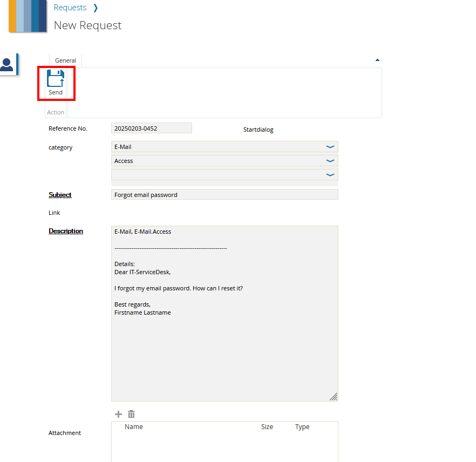This screenshot has width=476, height=462.
Task: Click the Action group label
Action: pyautogui.click(x=56, y=112)
